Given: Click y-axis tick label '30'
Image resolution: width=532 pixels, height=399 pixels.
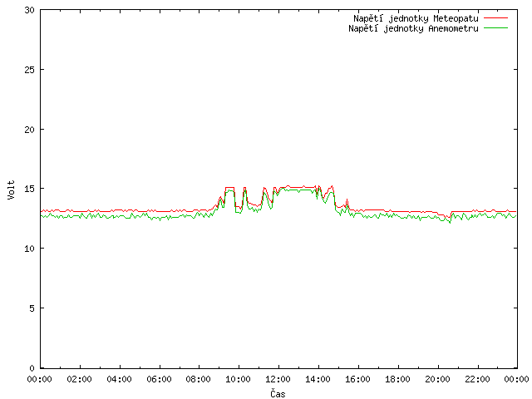Looking at the screenshot, I should point(30,10).
